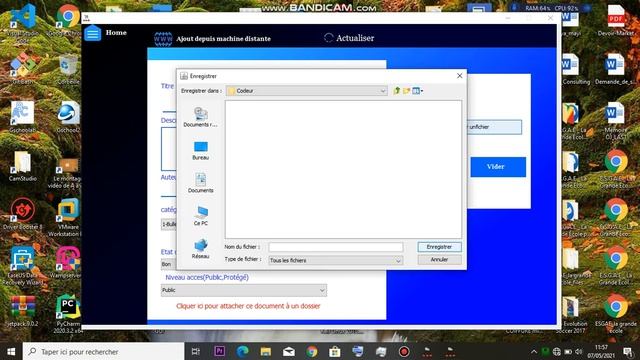Open the GitBash desktop shortcut
Viewport: 640px width, 360px height.
(22, 68)
